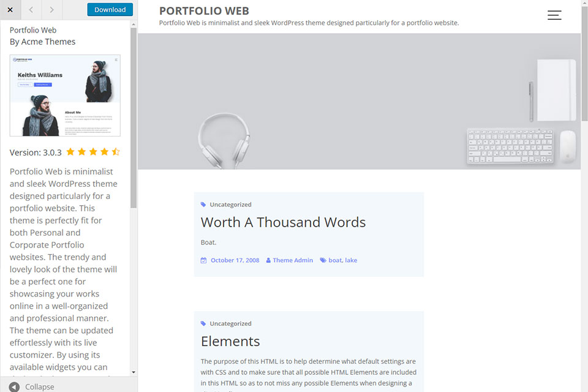Click the sidebar scrollbar up arrow

(134, 24)
